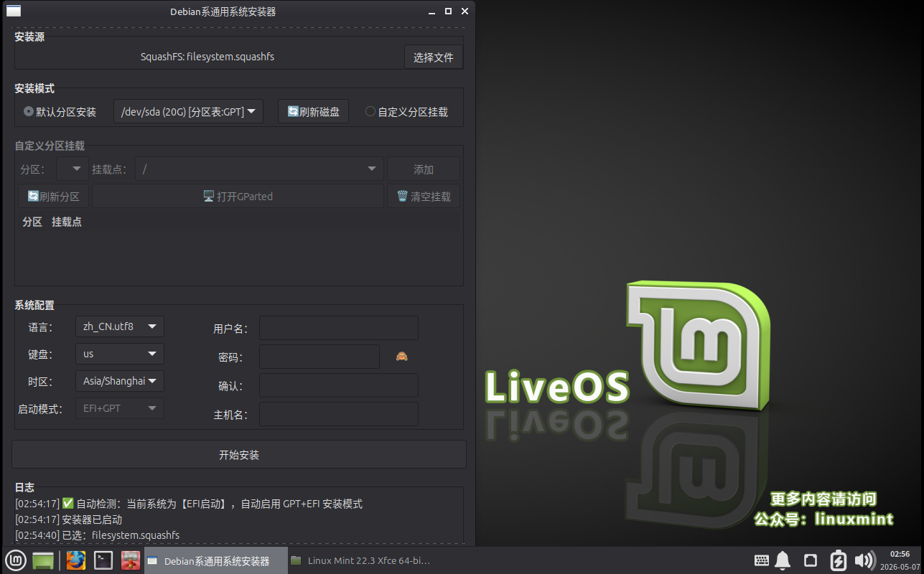Click the 选择文件 button
The height and width of the screenshot is (574, 924).
click(x=433, y=57)
